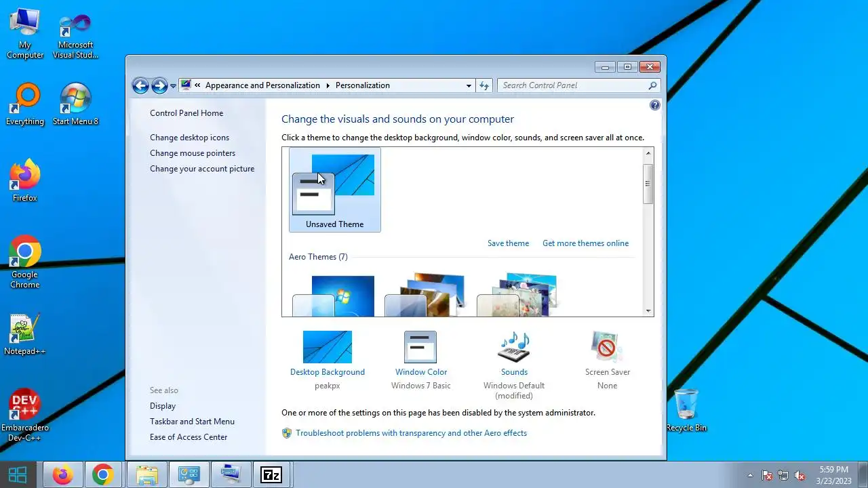The image size is (868, 488).
Task: Open Change mouse pointers
Action: (193, 153)
